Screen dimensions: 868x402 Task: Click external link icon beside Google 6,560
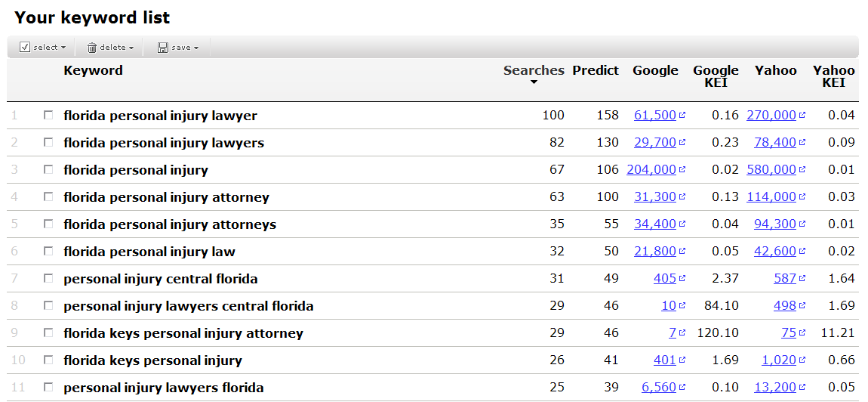tap(682, 388)
